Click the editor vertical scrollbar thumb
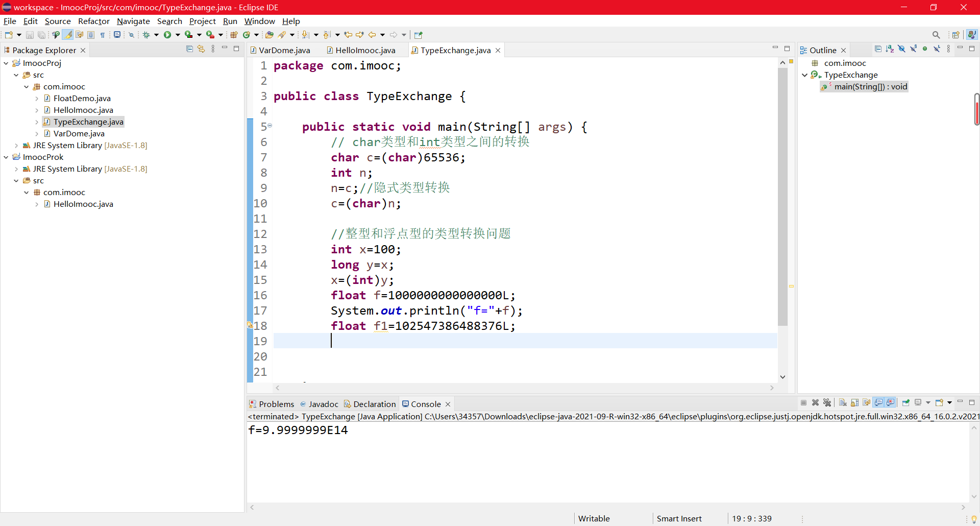980x526 pixels. [x=782, y=197]
